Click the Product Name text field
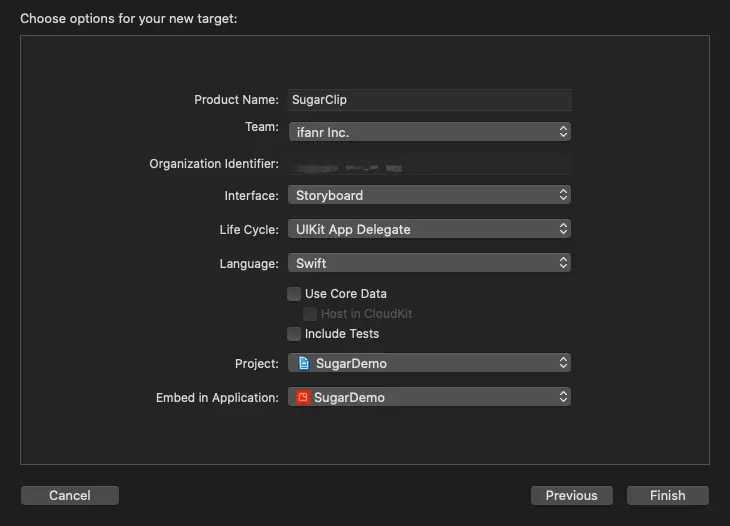The height and width of the screenshot is (526, 730). (429, 100)
